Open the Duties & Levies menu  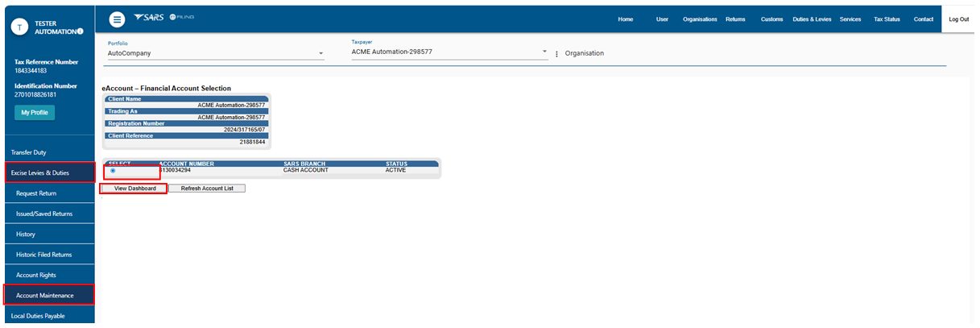[812, 19]
